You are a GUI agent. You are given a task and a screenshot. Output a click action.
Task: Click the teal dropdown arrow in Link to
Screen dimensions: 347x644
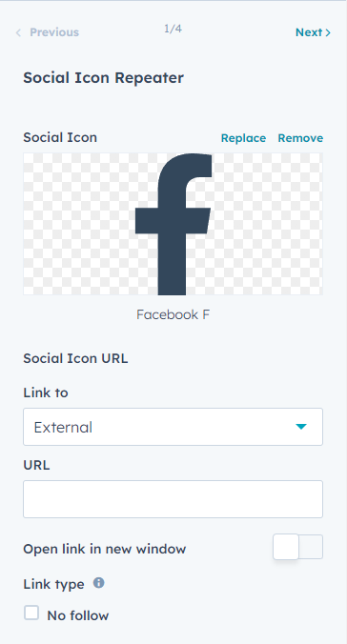pyautogui.click(x=301, y=427)
